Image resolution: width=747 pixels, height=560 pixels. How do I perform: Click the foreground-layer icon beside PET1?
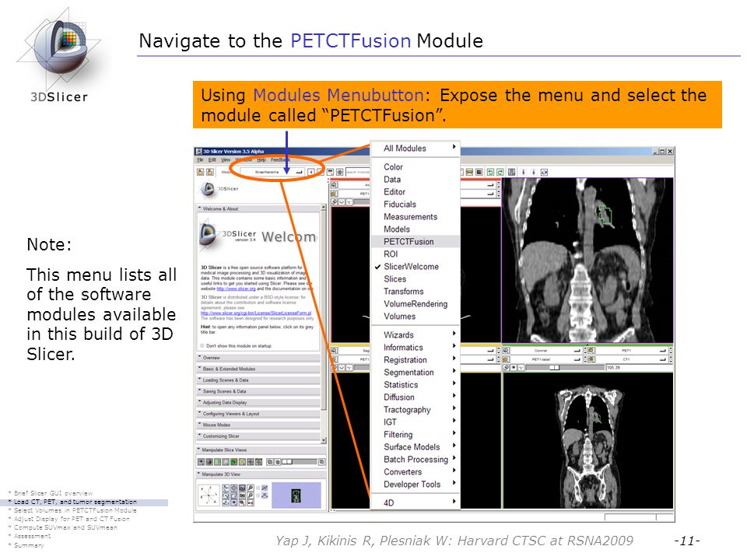(x=591, y=351)
